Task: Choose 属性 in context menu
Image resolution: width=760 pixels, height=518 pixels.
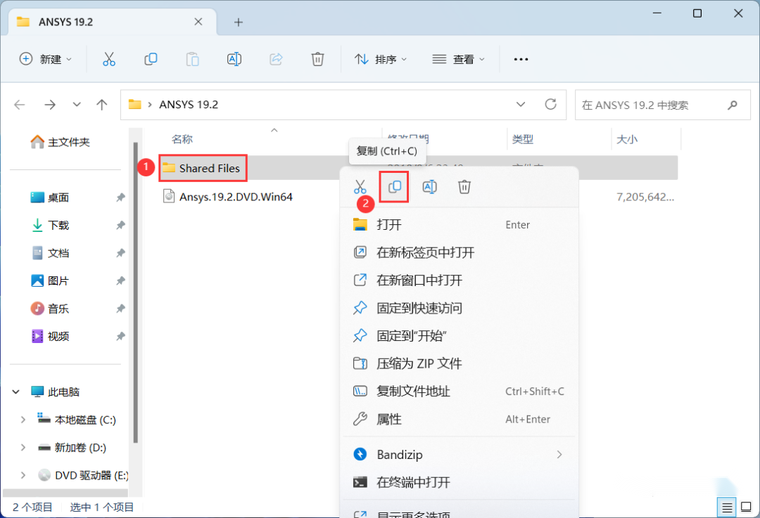Action: (x=459, y=419)
